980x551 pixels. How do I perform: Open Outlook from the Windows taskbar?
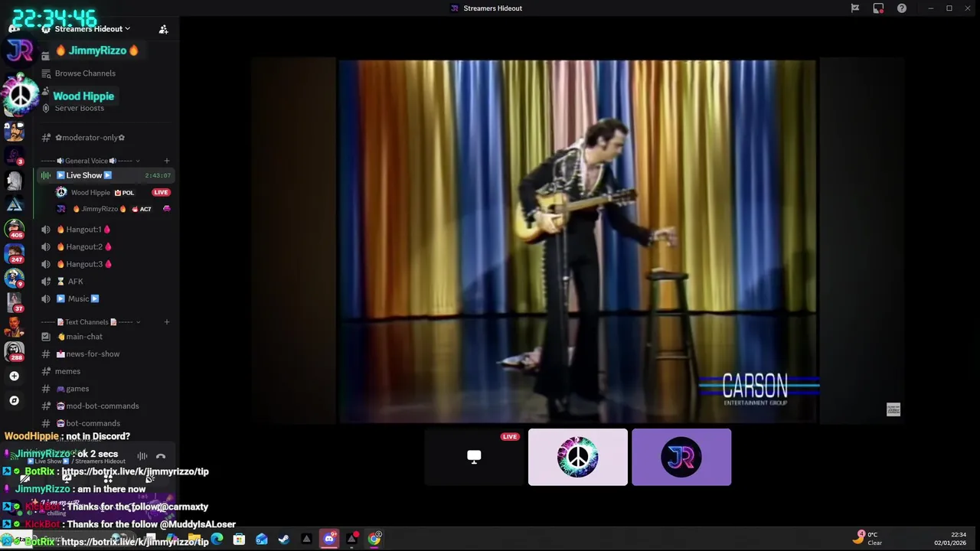click(x=262, y=539)
